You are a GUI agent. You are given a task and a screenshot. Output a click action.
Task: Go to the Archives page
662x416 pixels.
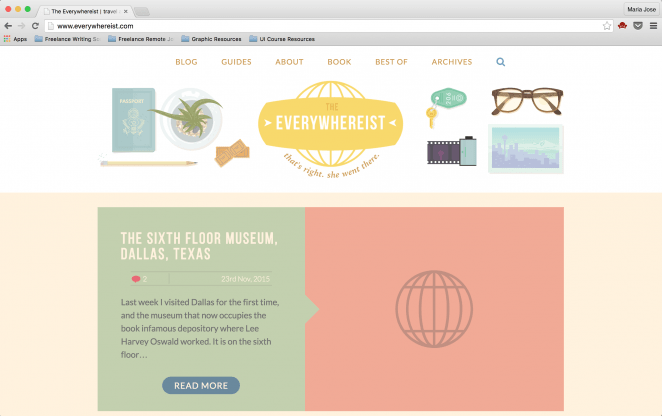(451, 62)
